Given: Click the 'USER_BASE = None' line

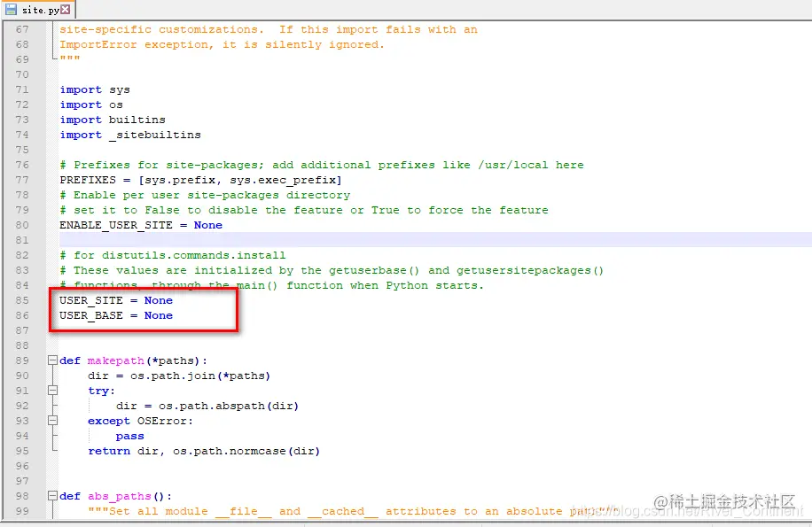Looking at the screenshot, I should pyautogui.click(x=116, y=315).
